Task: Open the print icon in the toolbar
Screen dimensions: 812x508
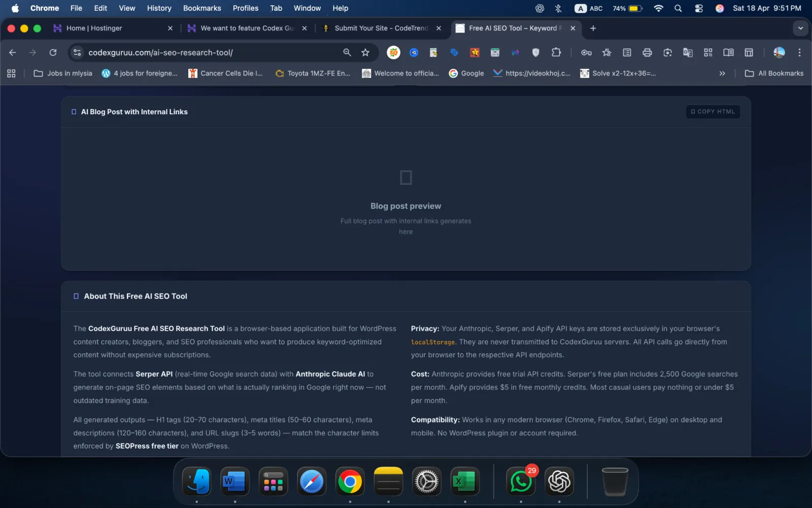Action: click(647, 52)
